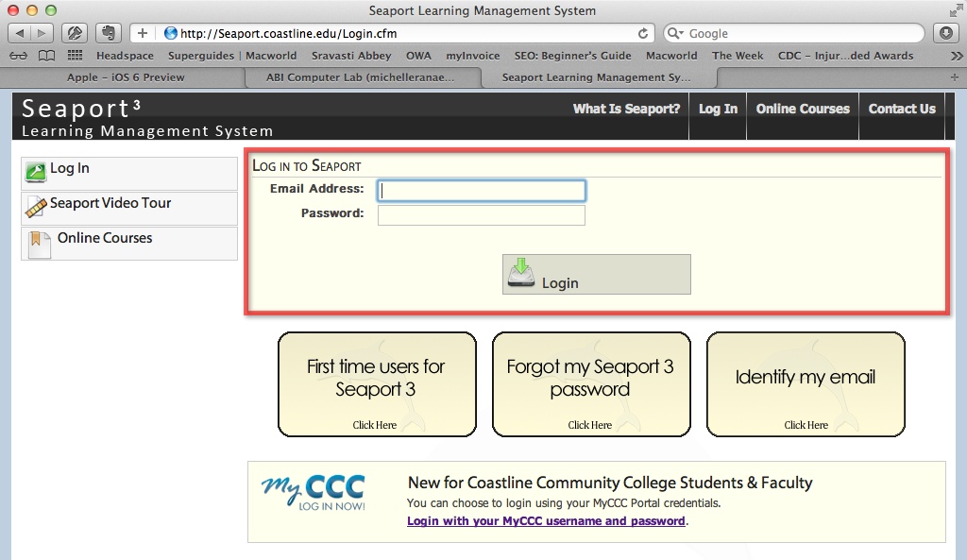
Task: Click the Safari address bar URL
Action: tap(289, 33)
